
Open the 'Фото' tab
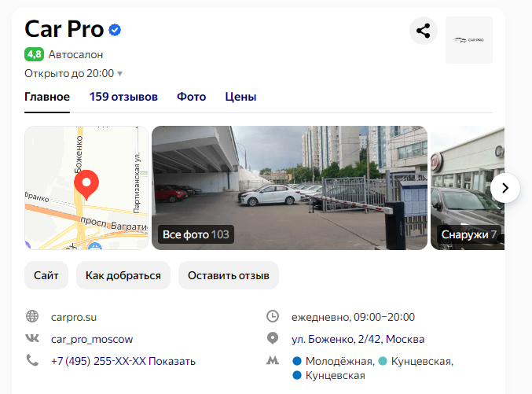coord(192,97)
